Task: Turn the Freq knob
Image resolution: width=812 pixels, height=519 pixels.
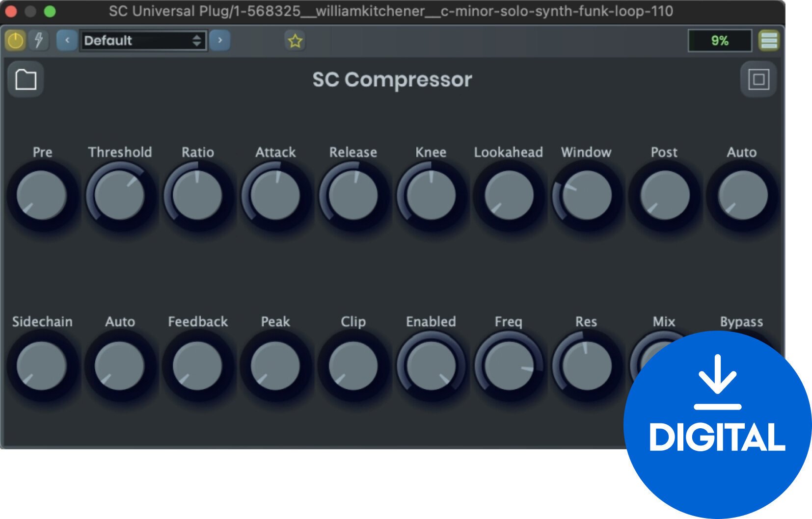Action: tap(509, 365)
